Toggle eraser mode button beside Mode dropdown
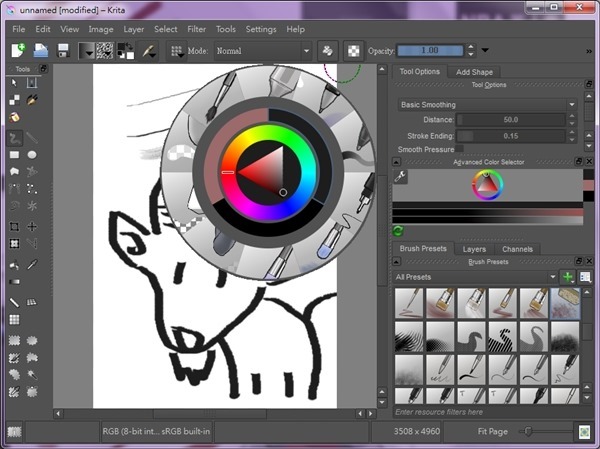This screenshot has height=449, width=600. [x=327, y=50]
